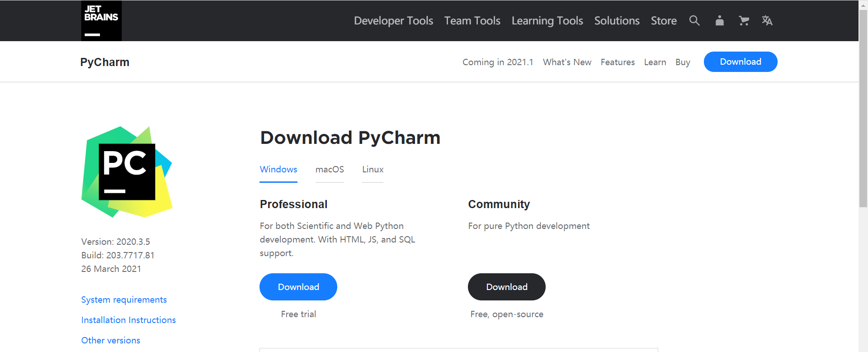Click the page vertical scrollbar thumb
The height and width of the screenshot is (352, 868).
pyautogui.click(x=863, y=109)
